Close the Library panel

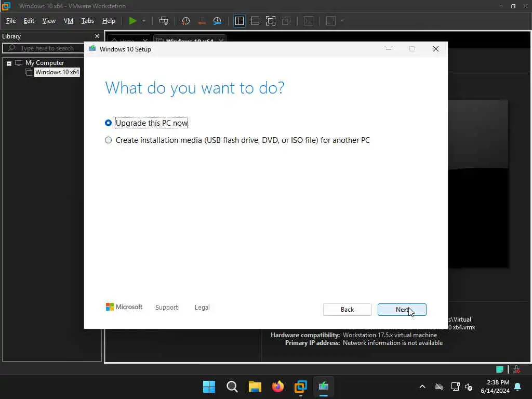coord(97,36)
